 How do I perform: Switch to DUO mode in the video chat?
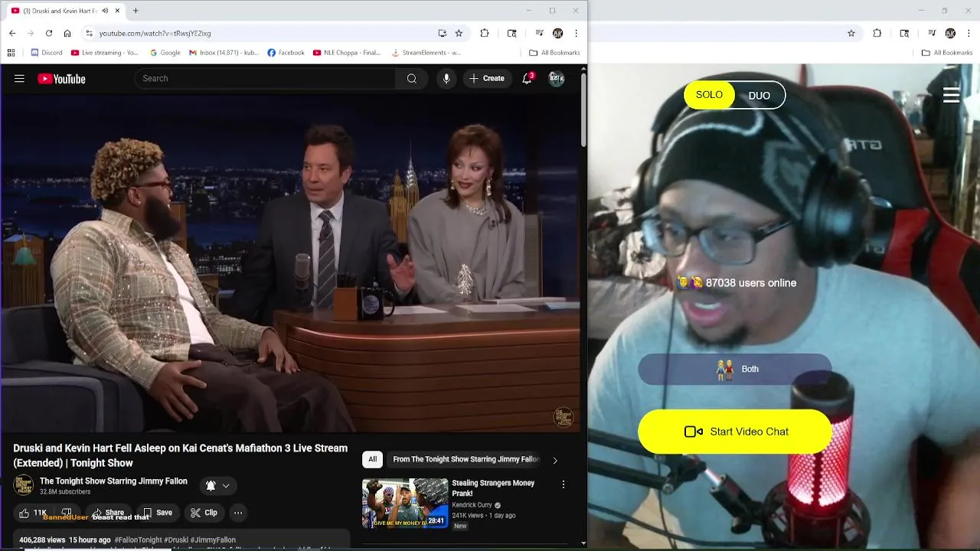click(x=759, y=96)
